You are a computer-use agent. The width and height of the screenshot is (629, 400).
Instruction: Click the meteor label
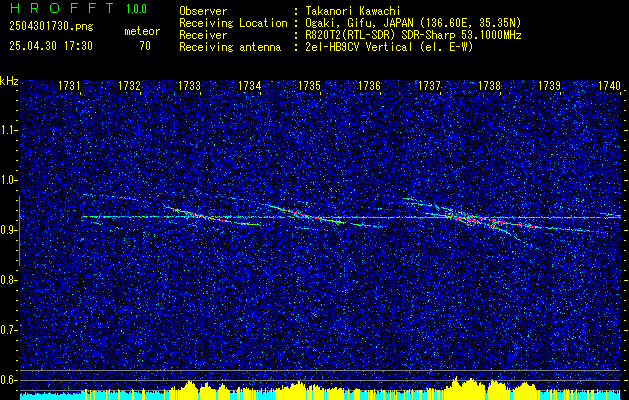pyautogui.click(x=142, y=31)
